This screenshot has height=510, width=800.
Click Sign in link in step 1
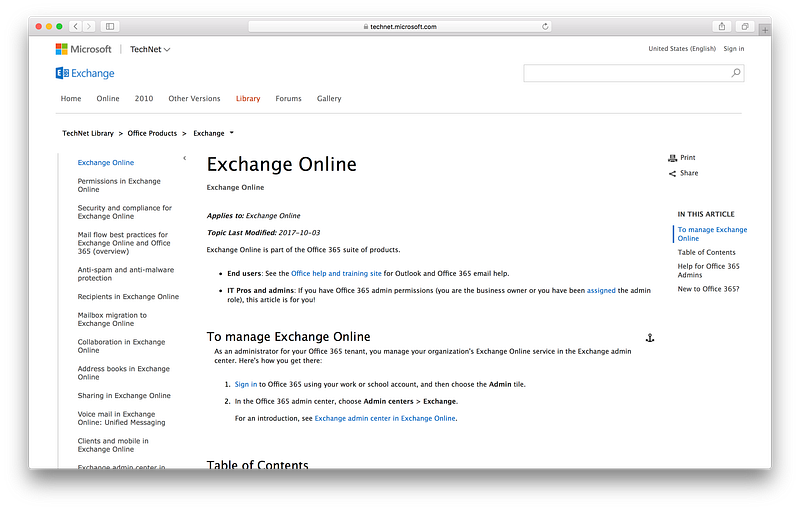pyautogui.click(x=245, y=384)
